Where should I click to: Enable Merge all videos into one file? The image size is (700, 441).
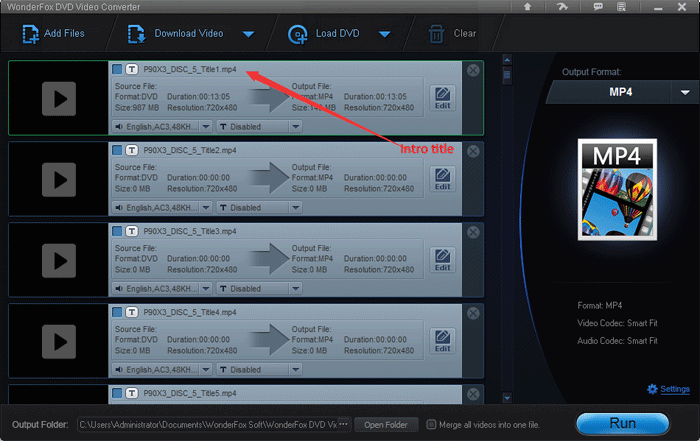tap(431, 424)
